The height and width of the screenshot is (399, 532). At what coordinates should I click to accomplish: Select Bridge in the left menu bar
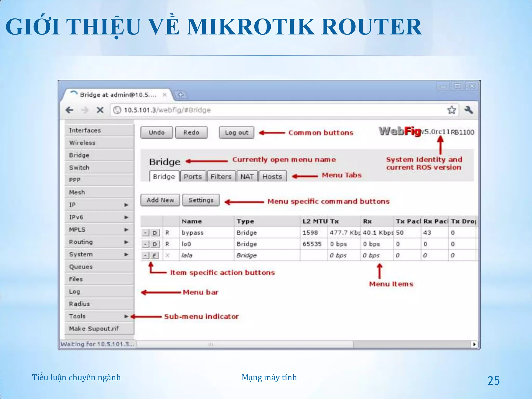coord(99,155)
